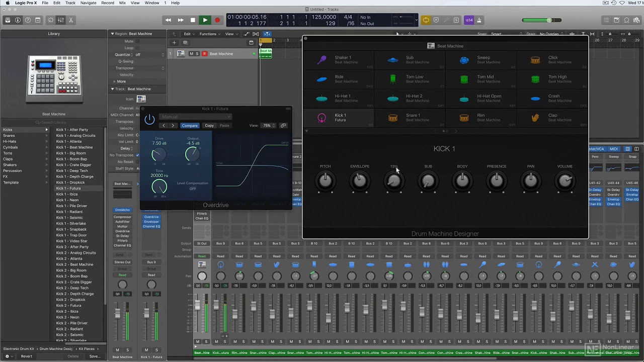Open the Navigate menu

pyautogui.click(x=89, y=3)
